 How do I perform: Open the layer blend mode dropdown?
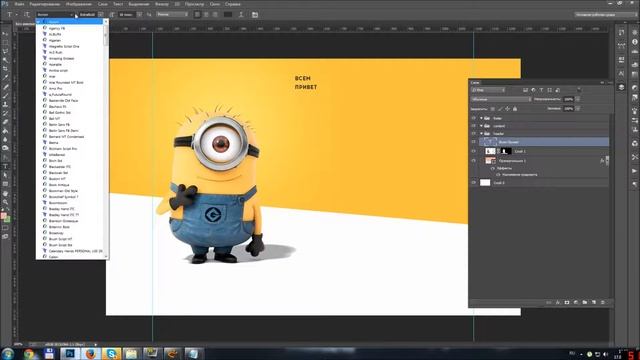click(x=501, y=99)
